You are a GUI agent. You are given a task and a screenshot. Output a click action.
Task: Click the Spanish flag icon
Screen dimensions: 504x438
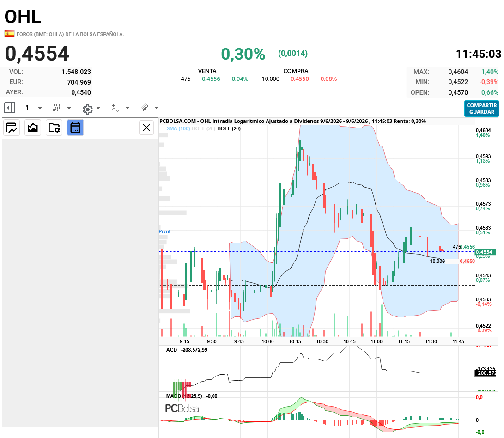click(9, 34)
